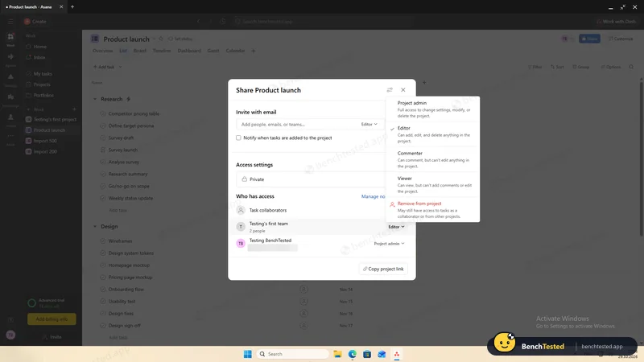Open Microsoft Store from the taskbar

(x=367, y=354)
